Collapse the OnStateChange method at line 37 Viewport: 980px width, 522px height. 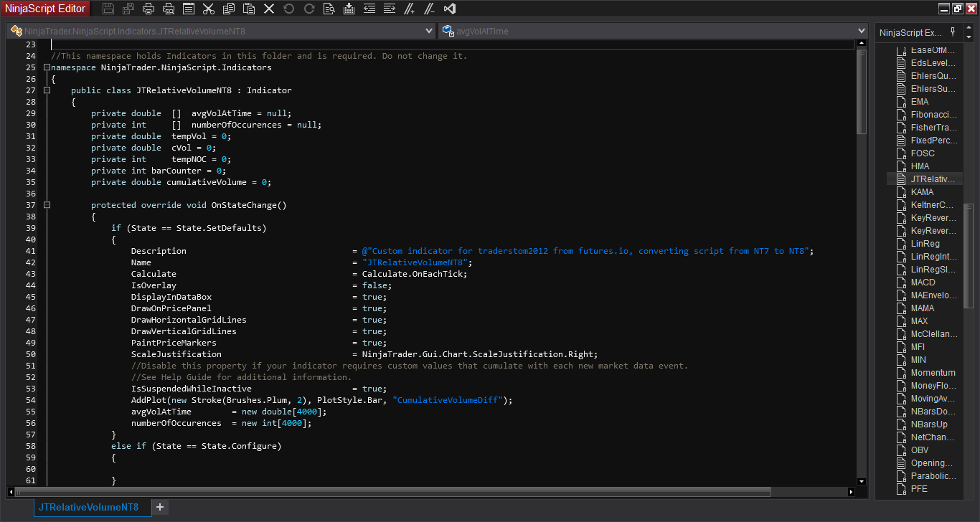[47, 205]
